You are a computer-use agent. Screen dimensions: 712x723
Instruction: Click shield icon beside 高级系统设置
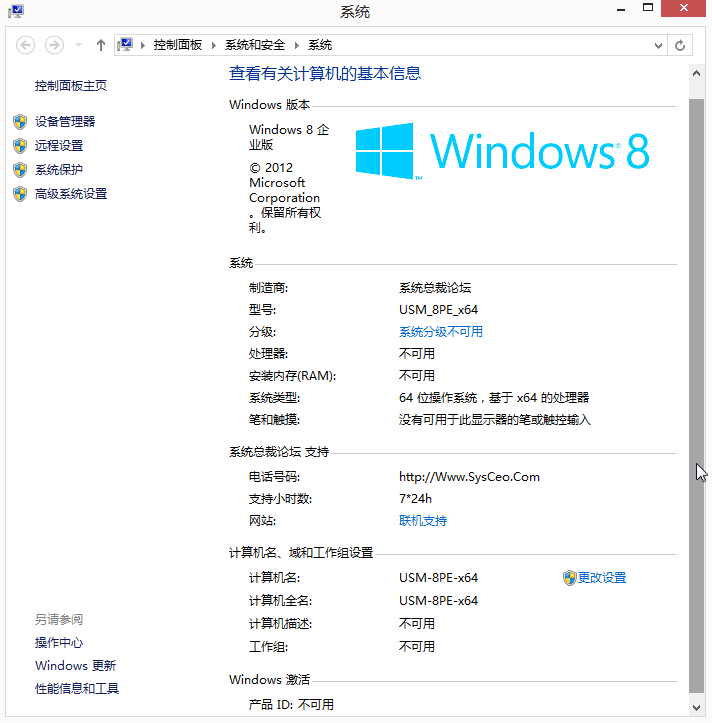pos(20,194)
